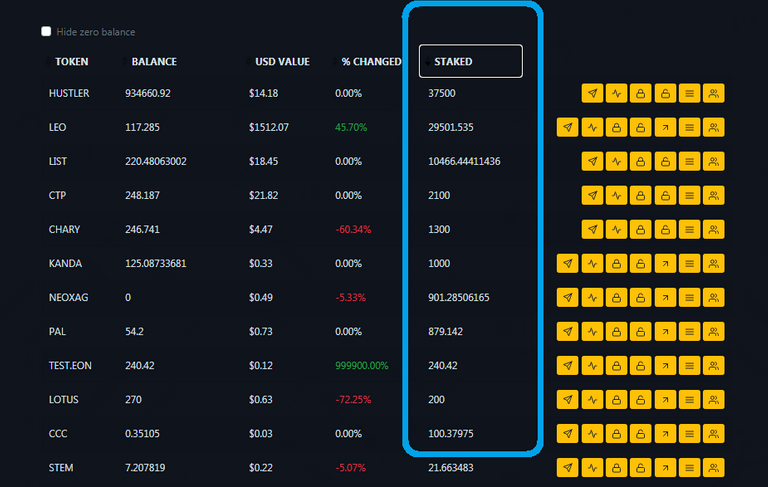Click the list menu icon for LIST token

point(689,161)
